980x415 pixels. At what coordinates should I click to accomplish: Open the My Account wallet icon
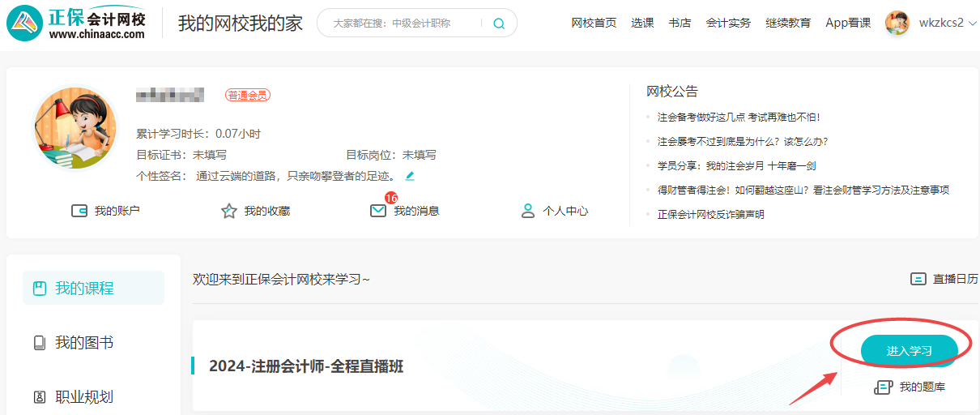[x=79, y=211]
